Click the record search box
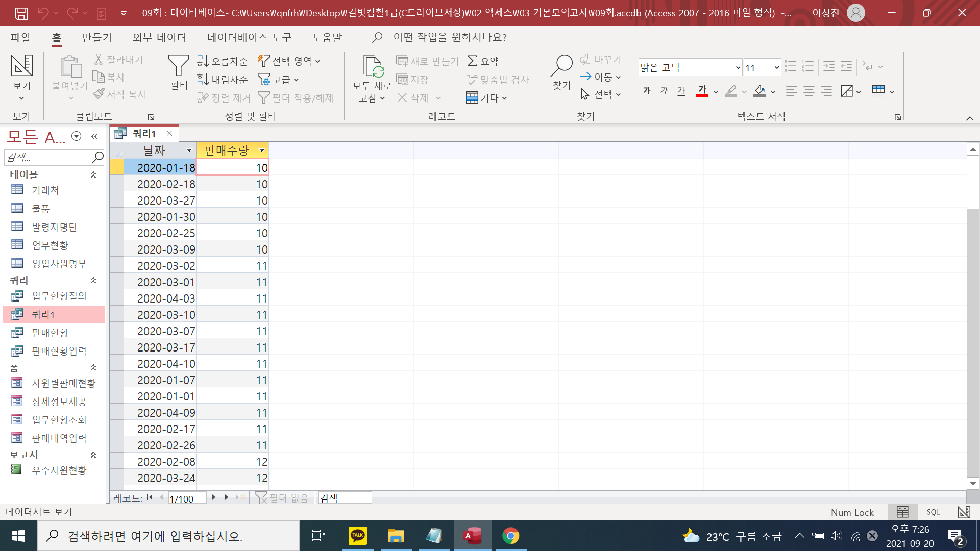980x551 pixels. point(344,498)
